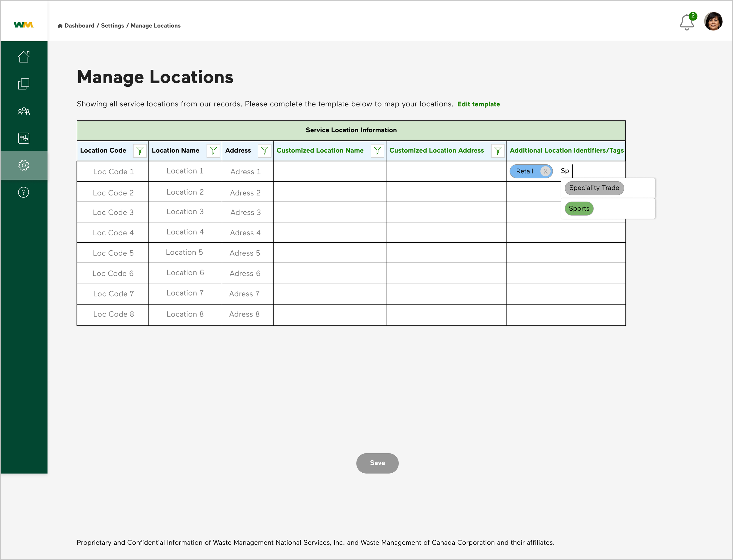Click the home icon in sidebar
This screenshot has height=560, width=733.
[24, 57]
